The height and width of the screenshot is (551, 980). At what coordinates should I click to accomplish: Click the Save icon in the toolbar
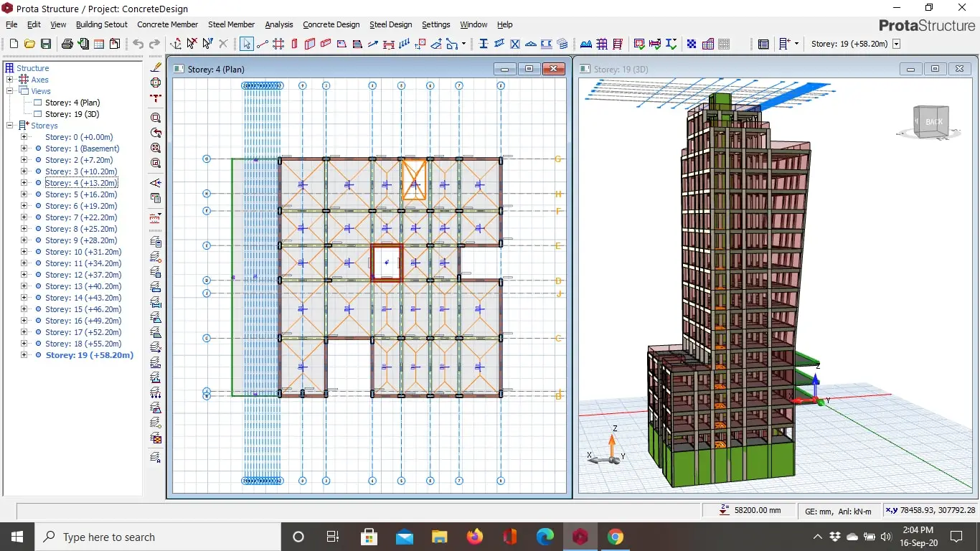tap(46, 44)
